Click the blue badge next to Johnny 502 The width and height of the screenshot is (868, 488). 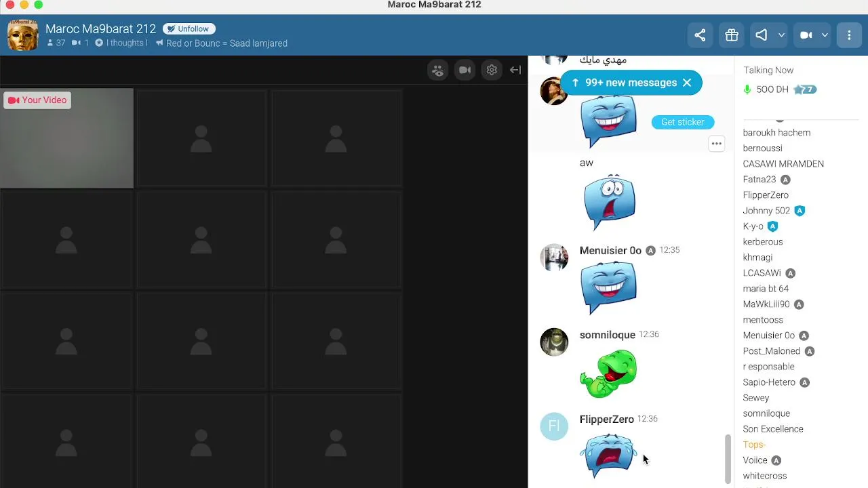pos(800,211)
